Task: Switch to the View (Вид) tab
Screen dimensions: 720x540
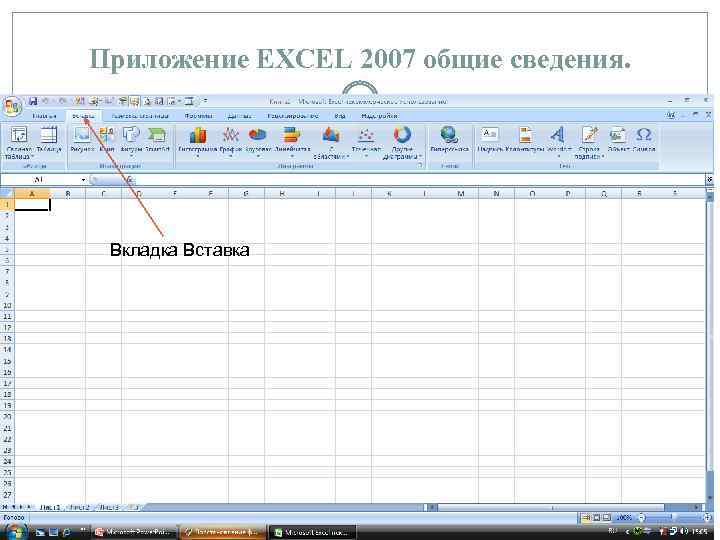Action: click(x=340, y=116)
